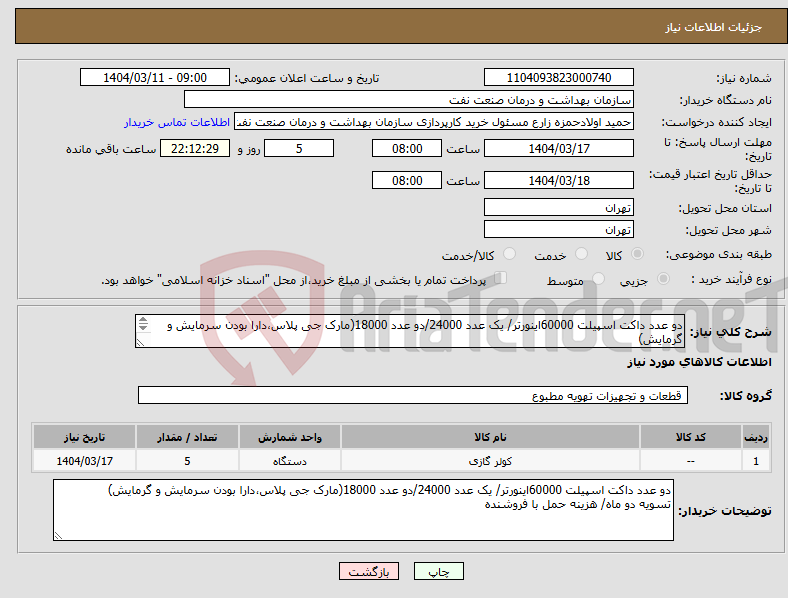The width and height of the screenshot is (788, 598).
Task: Select the متوسط purchase type radio
Action: pos(598,278)
